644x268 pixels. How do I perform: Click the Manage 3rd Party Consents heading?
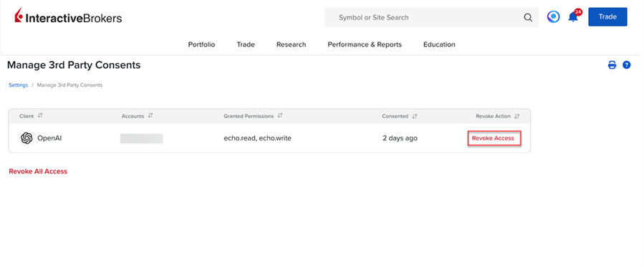point(74,65)
